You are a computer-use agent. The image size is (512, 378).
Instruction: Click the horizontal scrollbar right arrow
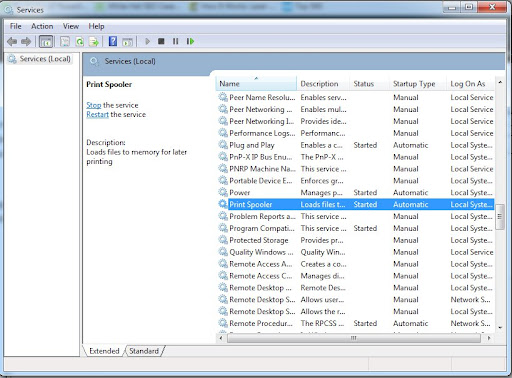tap(489, 338)
